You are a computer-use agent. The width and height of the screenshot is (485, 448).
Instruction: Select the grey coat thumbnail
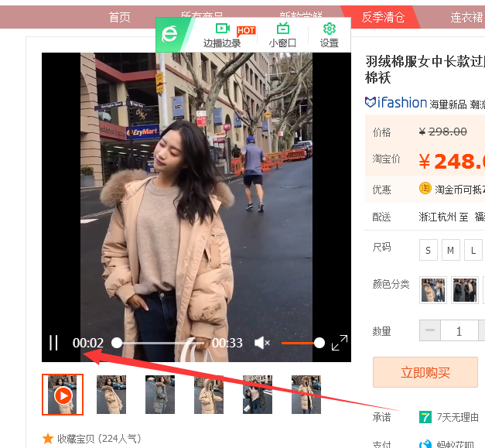(x=160, y=395)
